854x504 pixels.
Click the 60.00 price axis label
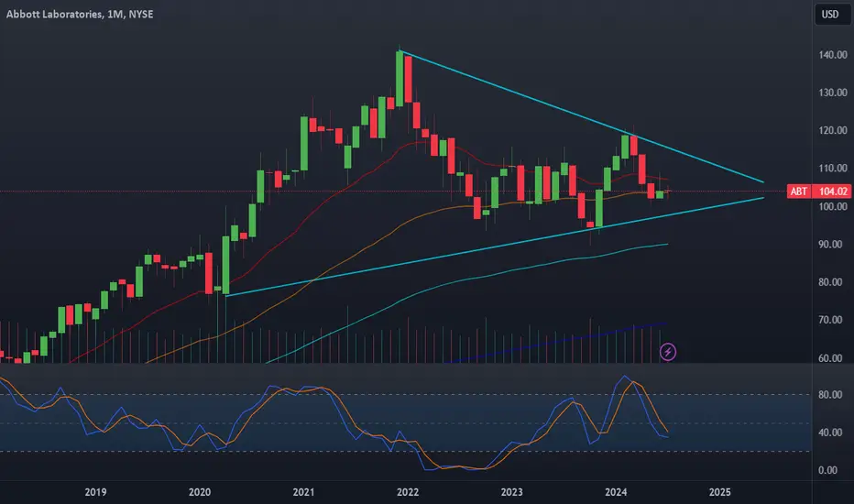tap(830, 358)
